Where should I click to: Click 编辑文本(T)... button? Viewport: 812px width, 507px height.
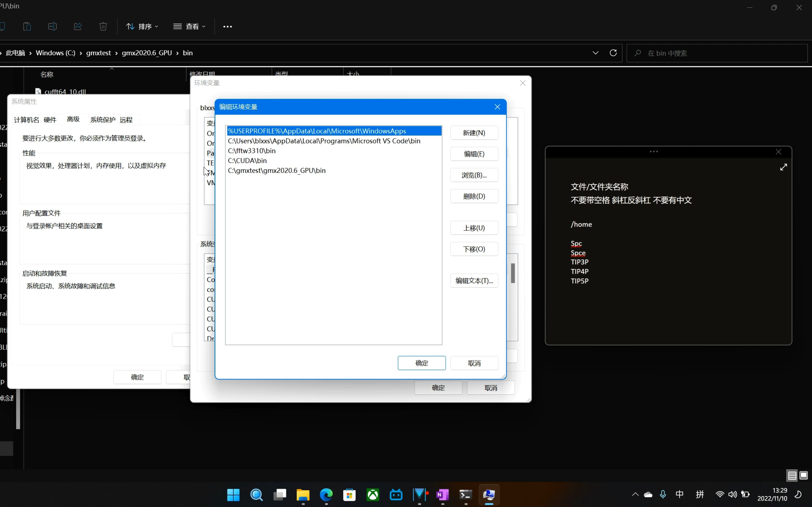(x=474, y=281)
